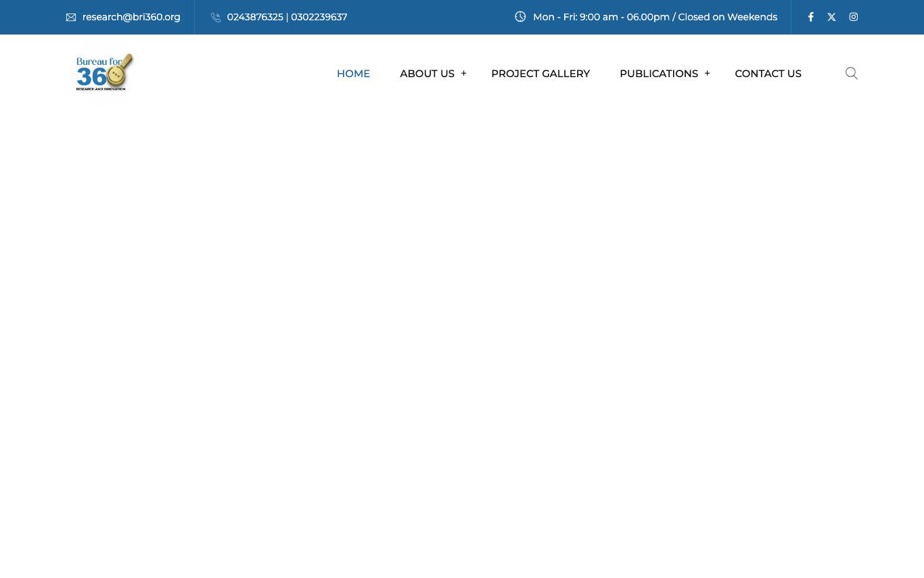Click the phone handset icon
This screenshot has height=578, width=924.
(x=216, y=18)
